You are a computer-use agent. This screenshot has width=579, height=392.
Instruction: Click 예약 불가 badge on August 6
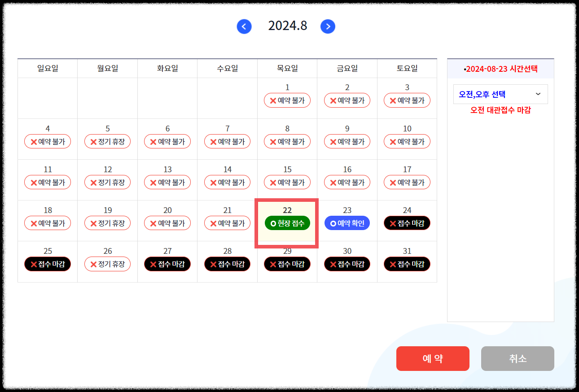pos(167,141)
